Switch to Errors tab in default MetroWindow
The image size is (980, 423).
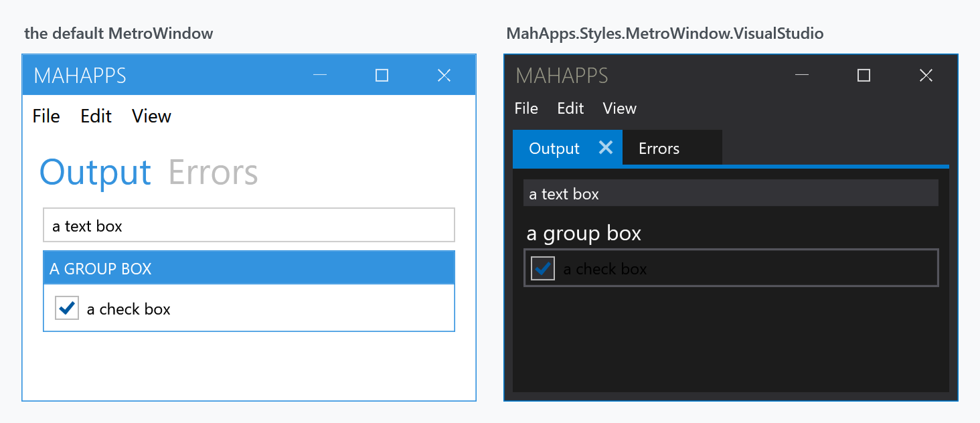click(x=214, y=173)
